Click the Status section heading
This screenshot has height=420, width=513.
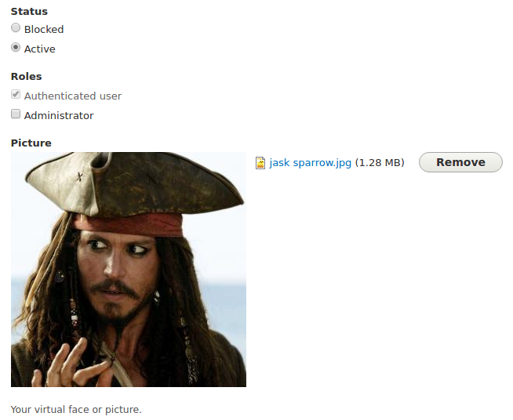tap(29, 12)
